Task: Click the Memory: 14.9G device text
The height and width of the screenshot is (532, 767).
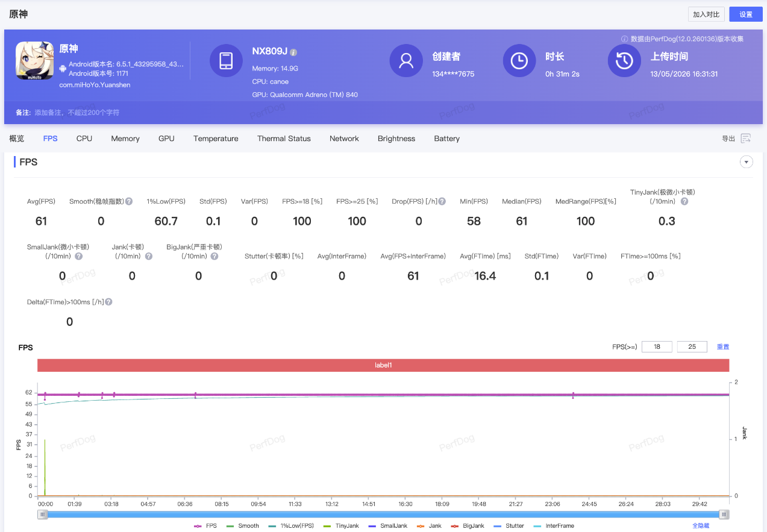Action: 275,69
